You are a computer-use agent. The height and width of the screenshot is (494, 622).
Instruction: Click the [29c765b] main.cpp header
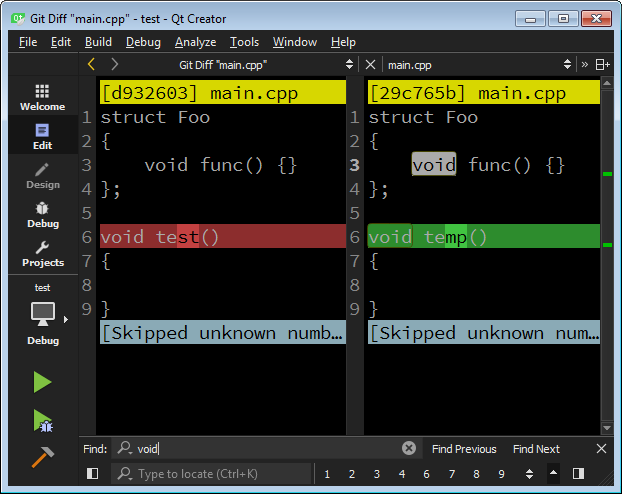[484, 92]
